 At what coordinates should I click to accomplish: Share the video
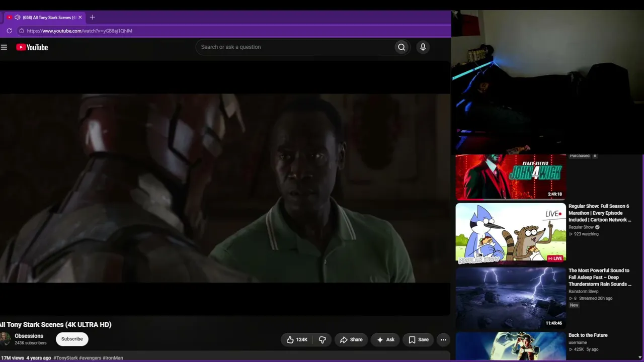point(351,340)
